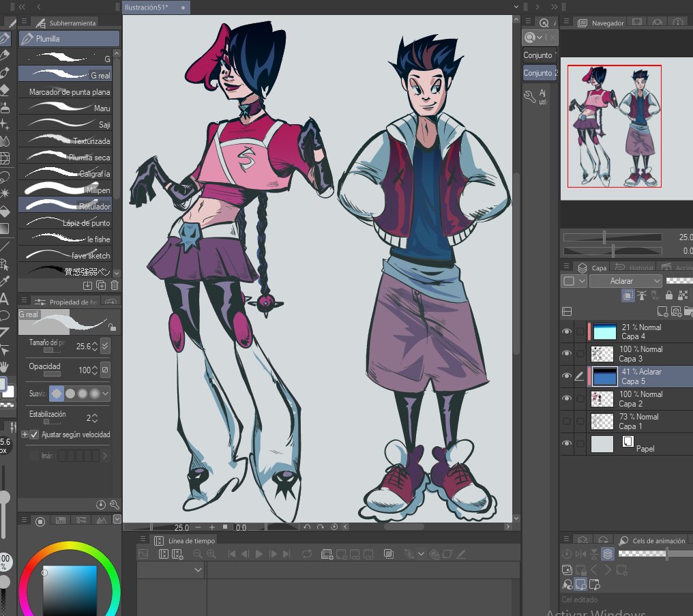693x616 pixels.
Task: Hide the Capa 2 layer
Action: click(x=567, y=398)
